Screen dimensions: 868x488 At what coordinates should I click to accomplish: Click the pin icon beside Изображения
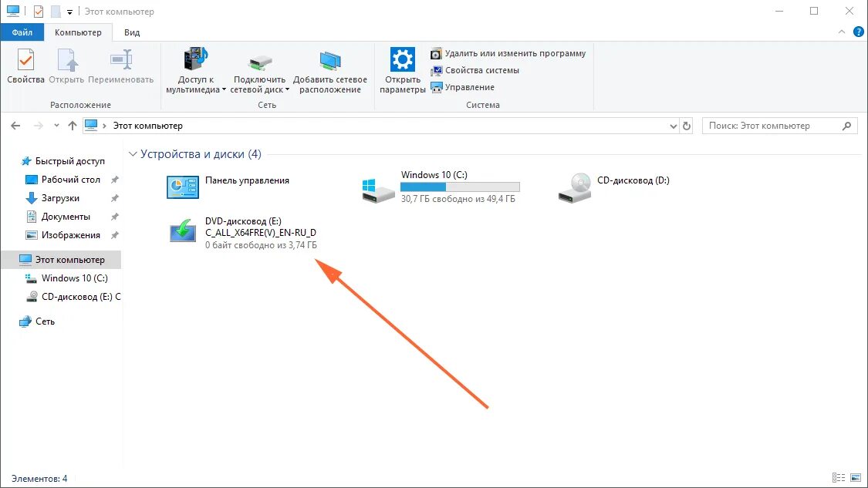click(115, 235)
